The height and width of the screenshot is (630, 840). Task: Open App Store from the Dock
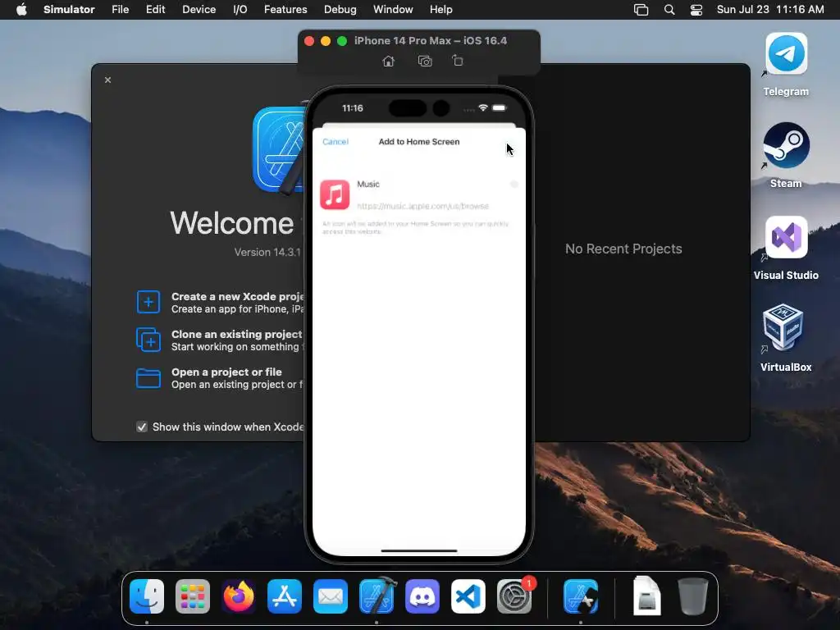click(x=285, y=596)
